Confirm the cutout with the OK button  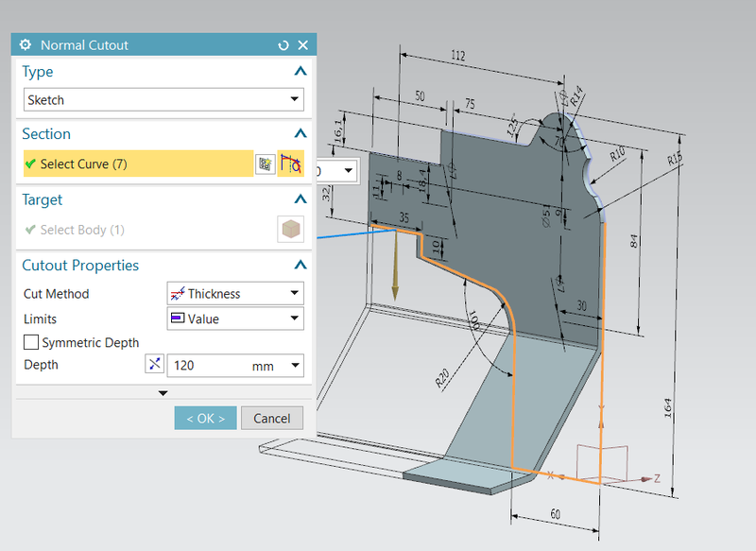coord(205,418)
